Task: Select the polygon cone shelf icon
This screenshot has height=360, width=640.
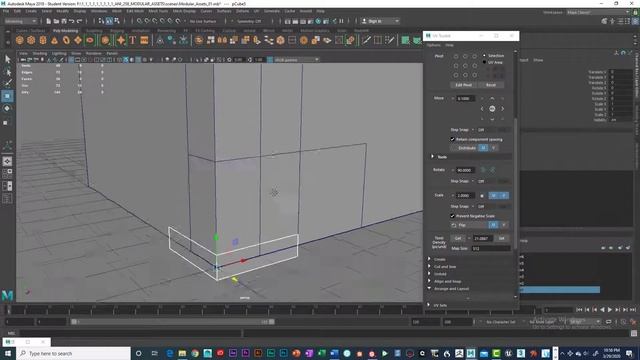Action: pos(54,40)
